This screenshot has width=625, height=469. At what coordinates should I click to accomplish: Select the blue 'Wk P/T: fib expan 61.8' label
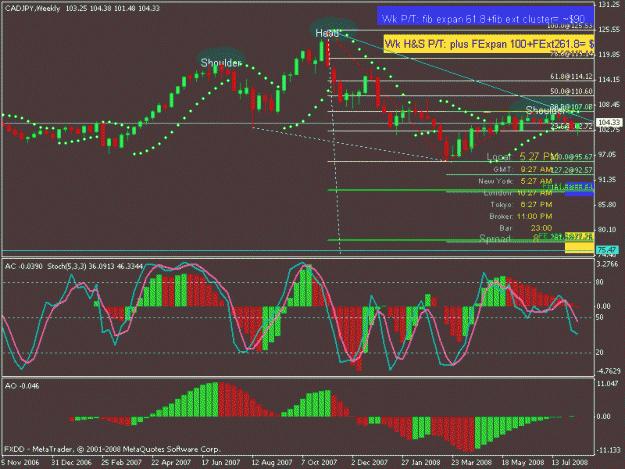coord(485,16)
